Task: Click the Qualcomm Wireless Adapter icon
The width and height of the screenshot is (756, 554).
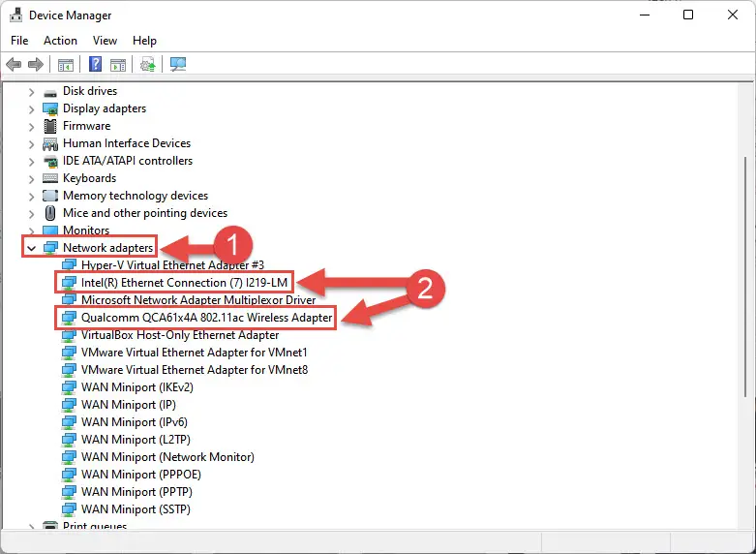Action: 69,318
